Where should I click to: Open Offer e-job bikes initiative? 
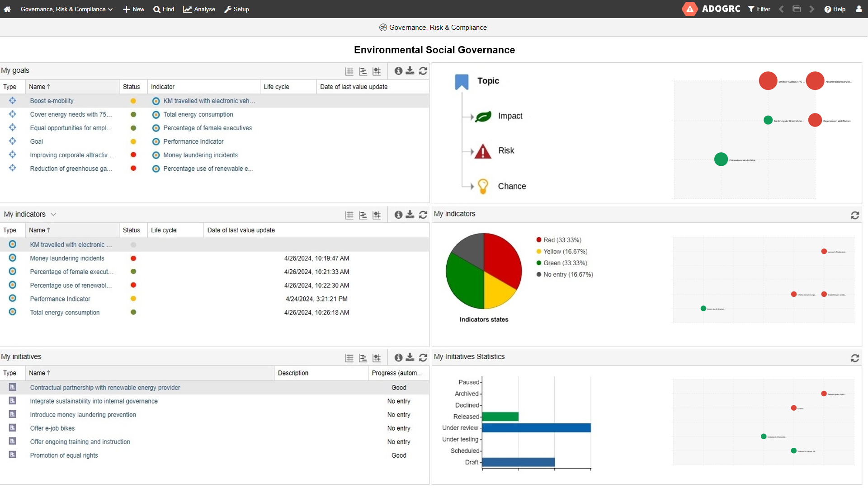pyautogui.click(x=52, y=428)
